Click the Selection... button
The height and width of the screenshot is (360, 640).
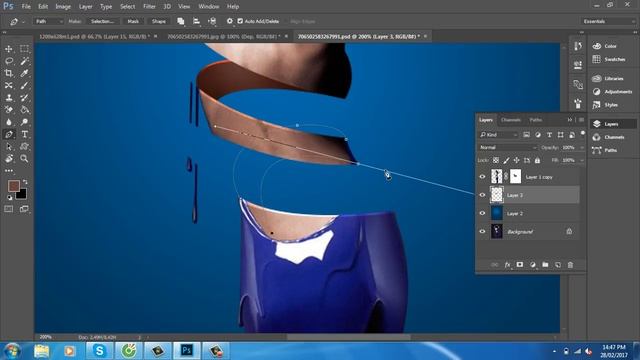102,21
